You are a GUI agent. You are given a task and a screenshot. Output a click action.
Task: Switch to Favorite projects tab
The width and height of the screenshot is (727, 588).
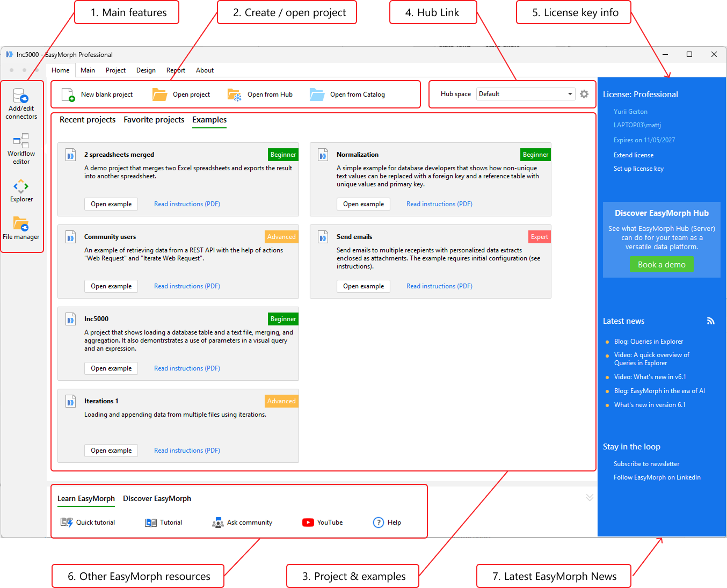(154, 120)
